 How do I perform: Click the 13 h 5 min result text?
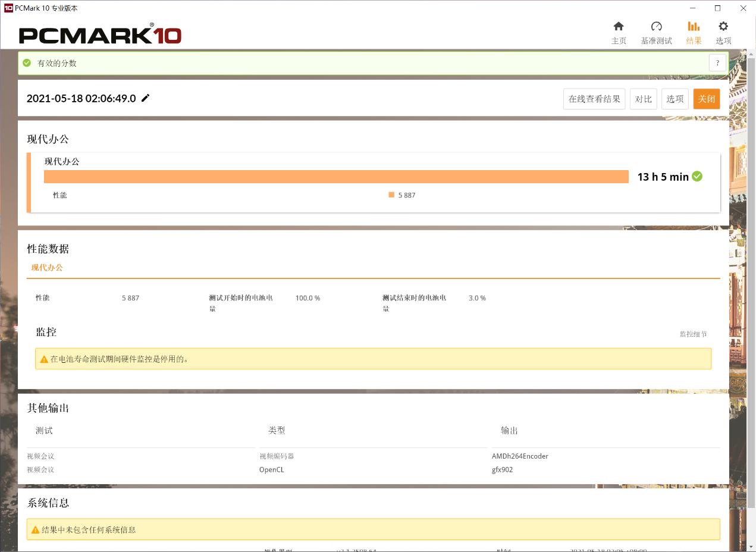pos(663,177)
